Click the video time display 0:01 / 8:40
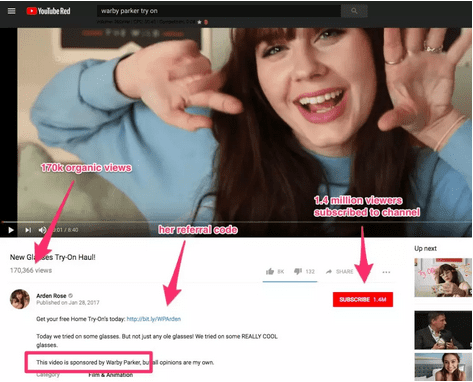 (x=65, y=230)
